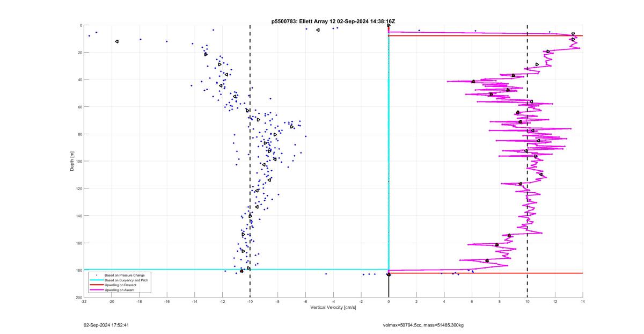Click velocity axis tick label '-22'
Viewport: 644px width, 334px height.
click(84, 301)
